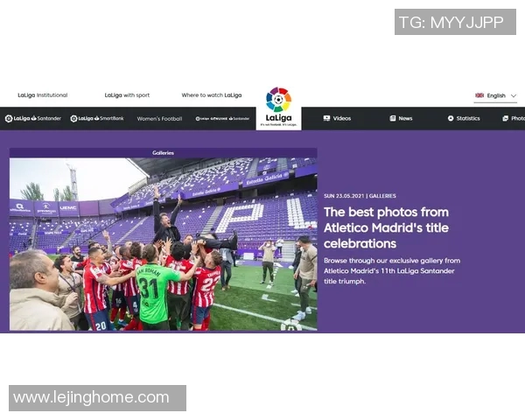
Task: Open the best photos title celebrations headline
Action: coord(386,227)
